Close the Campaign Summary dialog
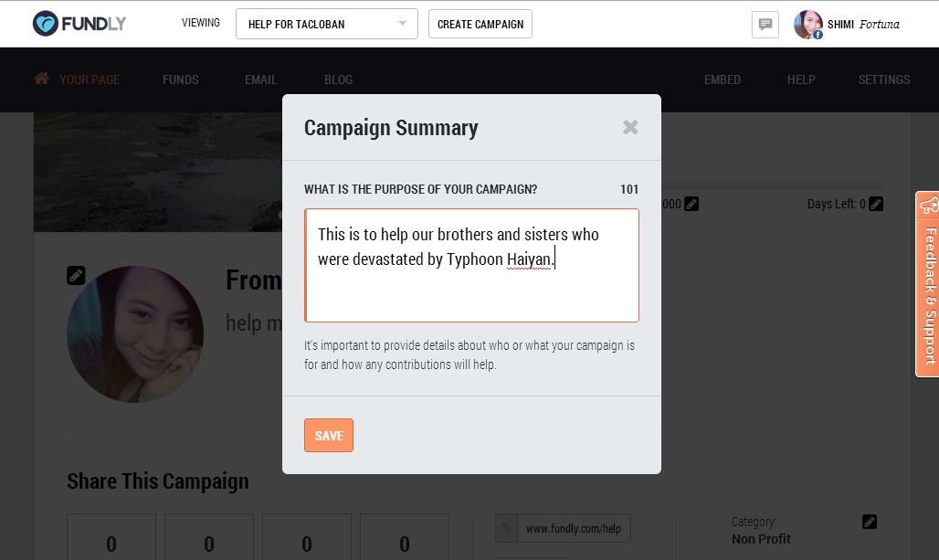 [630, 127]
